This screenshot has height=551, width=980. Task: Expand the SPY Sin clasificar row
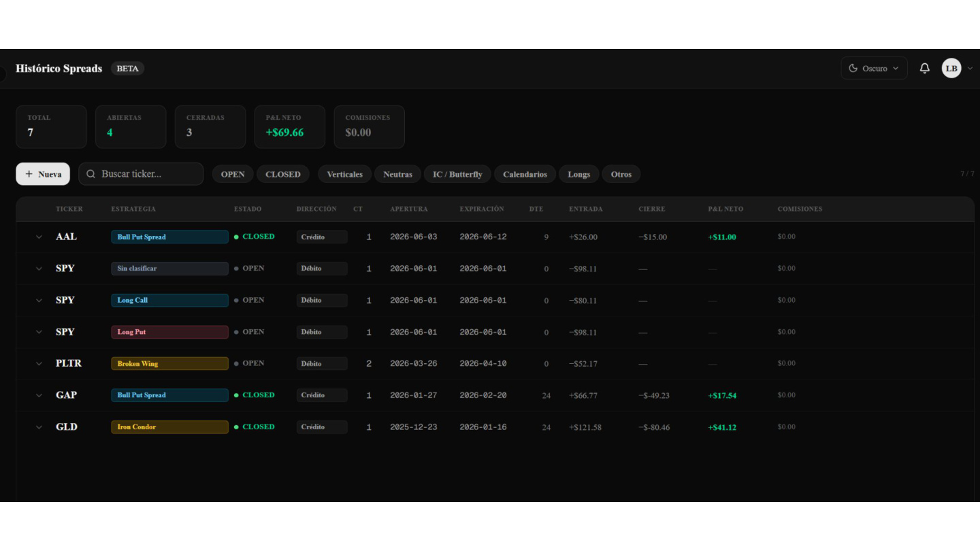[x=39, y=269]
